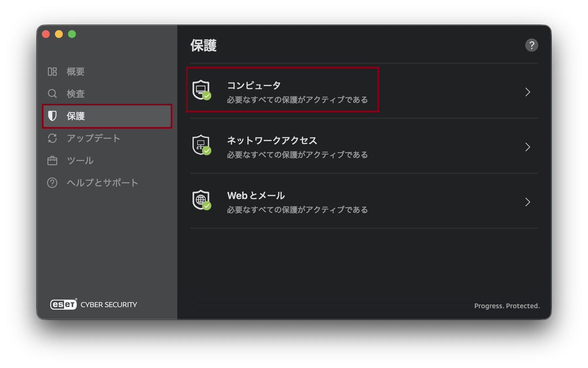Click the Help and Support question icon in sidebar

click(52, 183)
